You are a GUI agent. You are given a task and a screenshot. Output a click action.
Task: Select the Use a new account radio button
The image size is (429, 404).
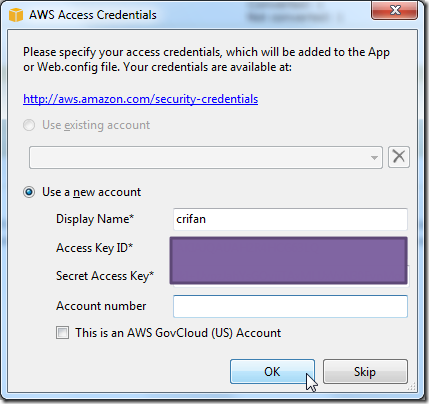[x=29, y=192]
